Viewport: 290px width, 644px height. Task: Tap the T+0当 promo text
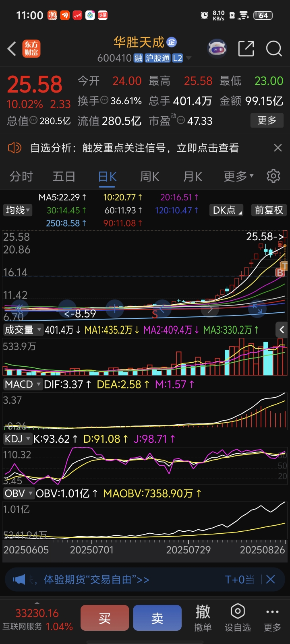(240, 580)
